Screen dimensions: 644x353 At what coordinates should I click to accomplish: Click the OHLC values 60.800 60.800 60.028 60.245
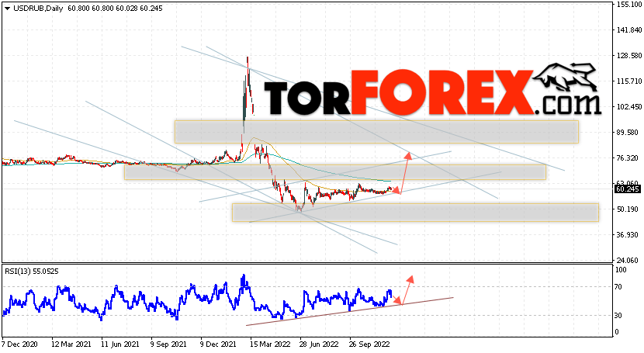click(x=115, y=9)
